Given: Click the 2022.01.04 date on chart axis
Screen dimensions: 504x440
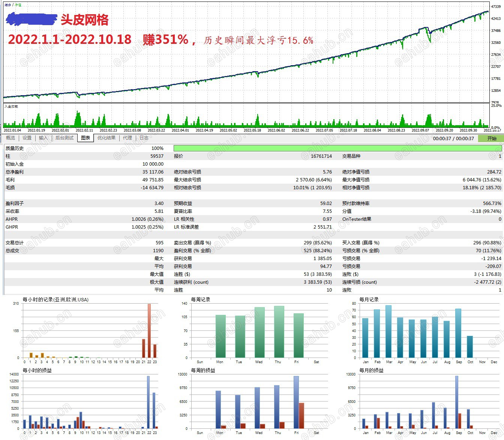Looking at the screenshot, I should click(x=12, y=130).
